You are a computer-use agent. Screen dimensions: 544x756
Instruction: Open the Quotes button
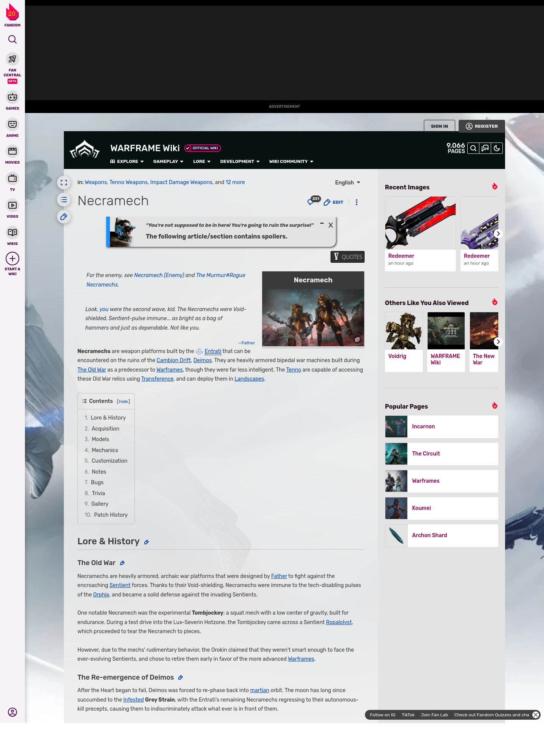pyautogui.click(x=348, y=257)
